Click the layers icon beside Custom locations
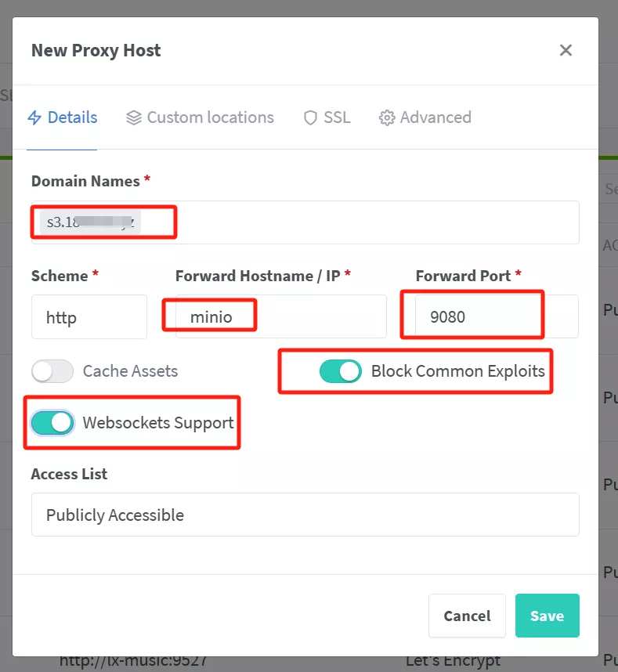 tap(134, 117)
